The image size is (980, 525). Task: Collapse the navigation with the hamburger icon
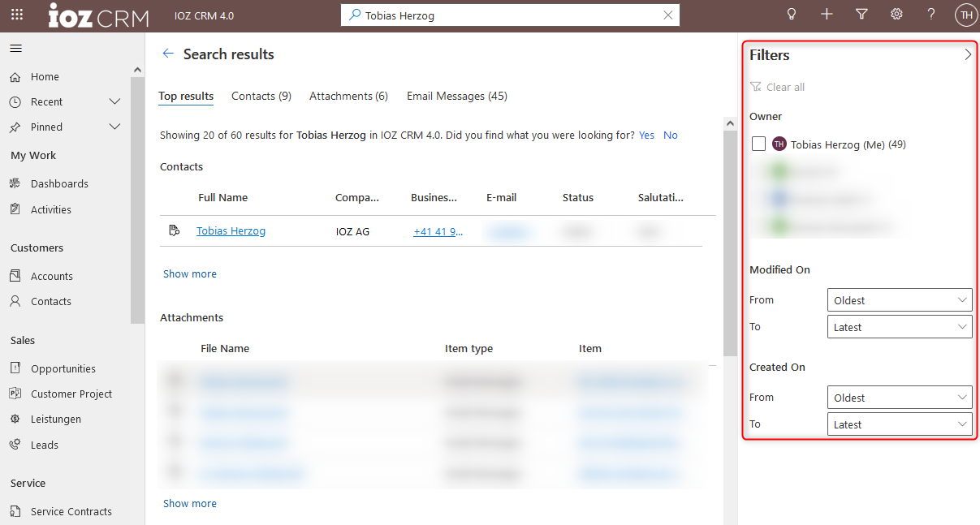pos(15,49)
